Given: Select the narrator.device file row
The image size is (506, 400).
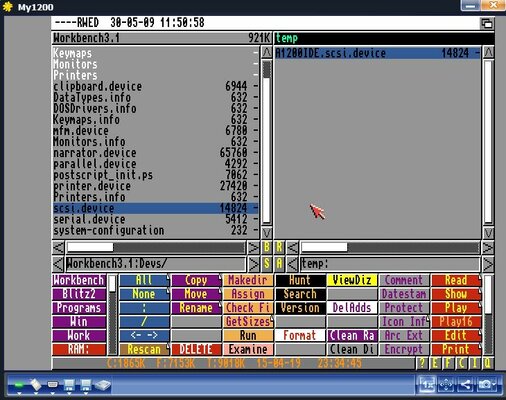Looking at the screenshot, I should click(x=156, y=153).
